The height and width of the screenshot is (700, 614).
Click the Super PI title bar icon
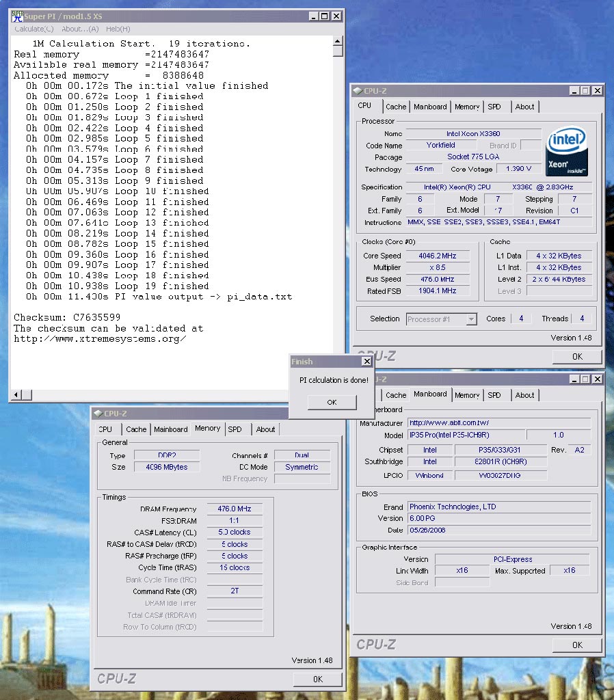(17, 16)
